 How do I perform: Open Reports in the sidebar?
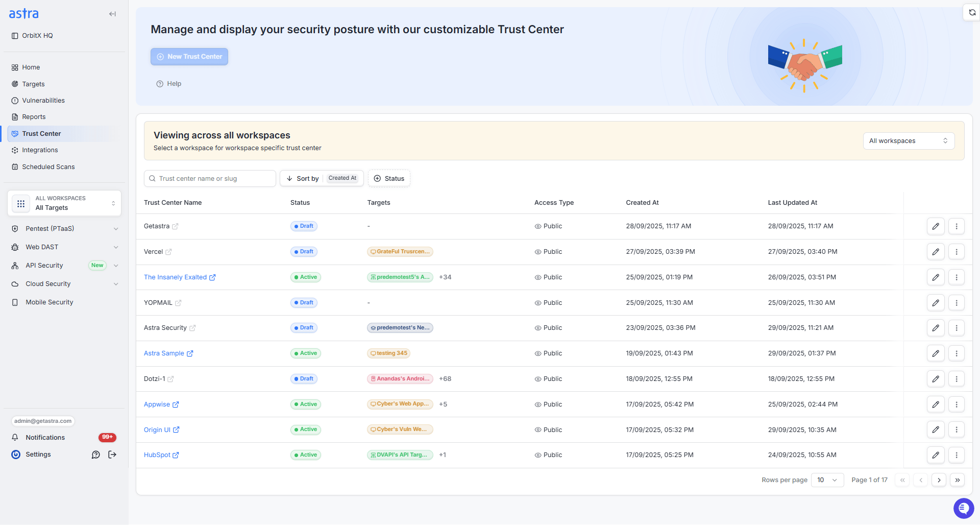(34, 117)
